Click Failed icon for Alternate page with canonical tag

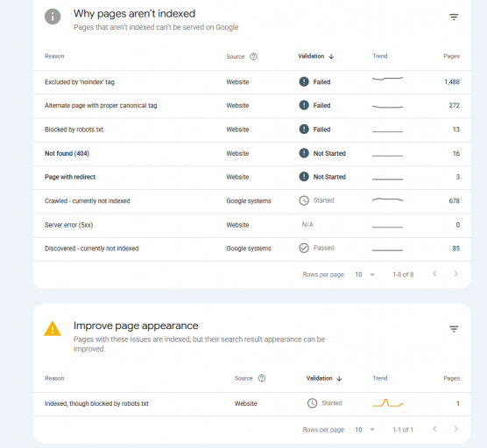pos(304,105)
